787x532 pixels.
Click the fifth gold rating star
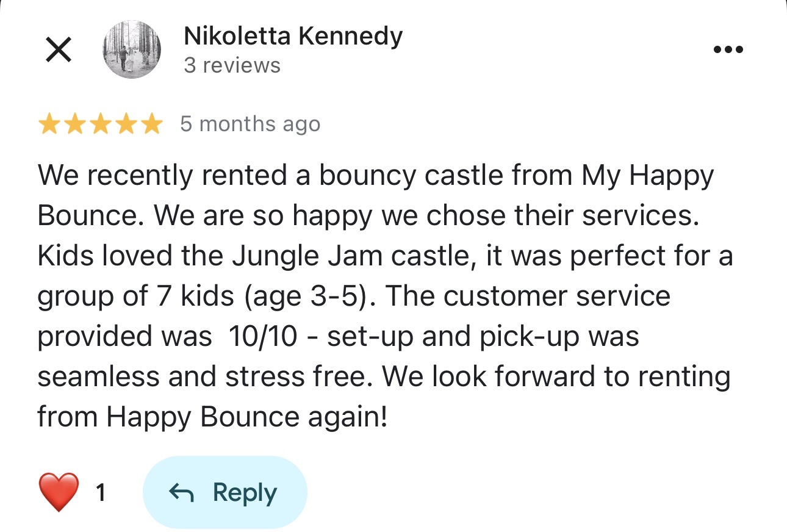[x=150, y=124]
